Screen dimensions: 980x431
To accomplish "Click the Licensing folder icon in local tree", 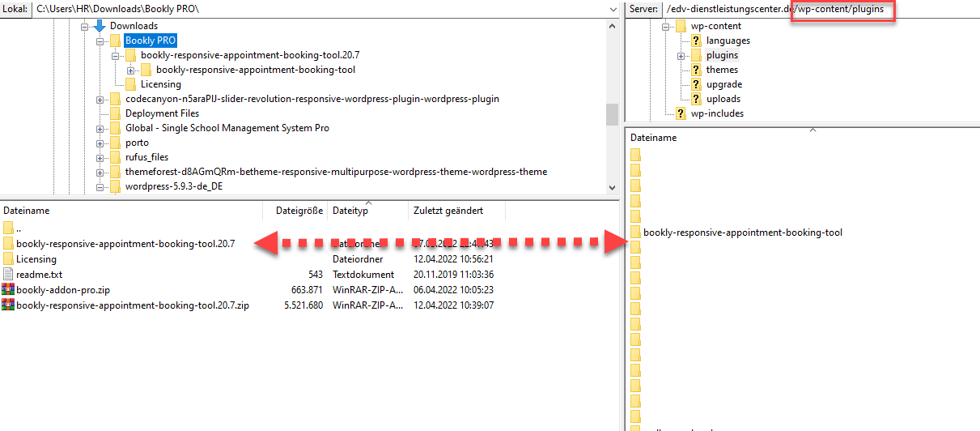I will click(x=130, y=84).
